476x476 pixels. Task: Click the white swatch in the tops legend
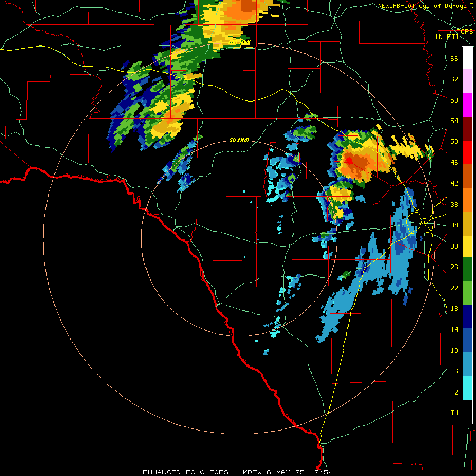coord(467,58)
